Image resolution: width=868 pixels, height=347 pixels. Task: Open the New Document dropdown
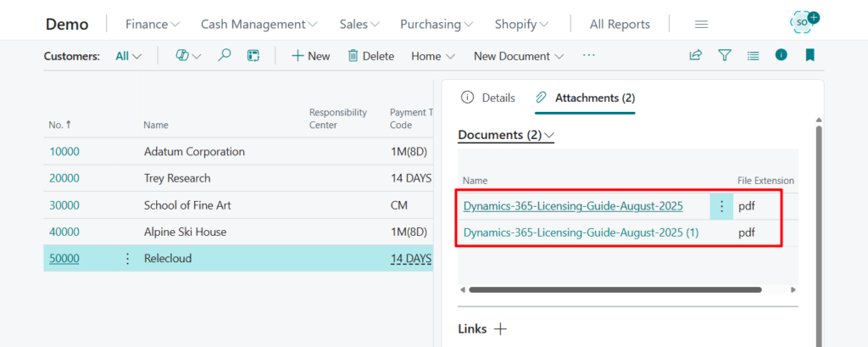click(x=519, y=56)
